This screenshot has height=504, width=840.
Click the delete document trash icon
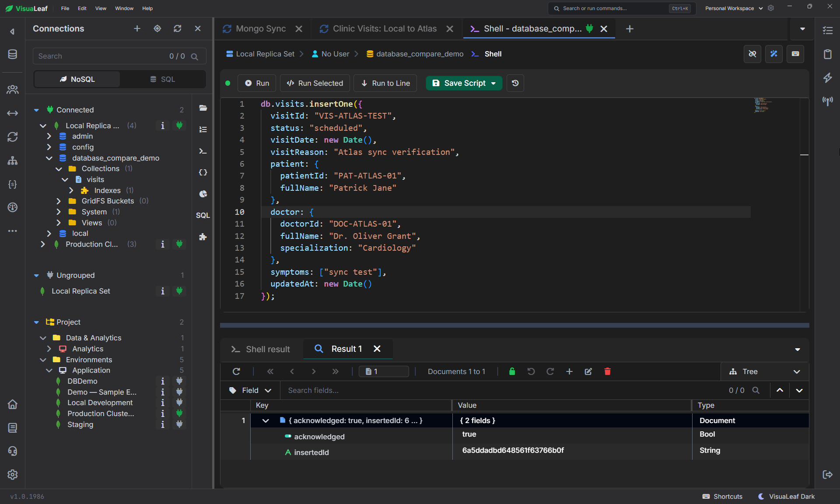(x=607, y=371)
